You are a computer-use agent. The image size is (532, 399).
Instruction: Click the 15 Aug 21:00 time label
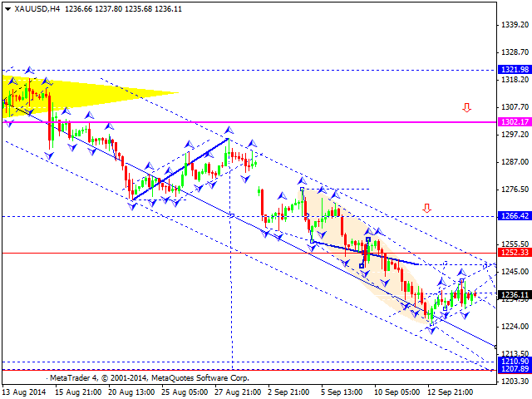click(78, 392)
